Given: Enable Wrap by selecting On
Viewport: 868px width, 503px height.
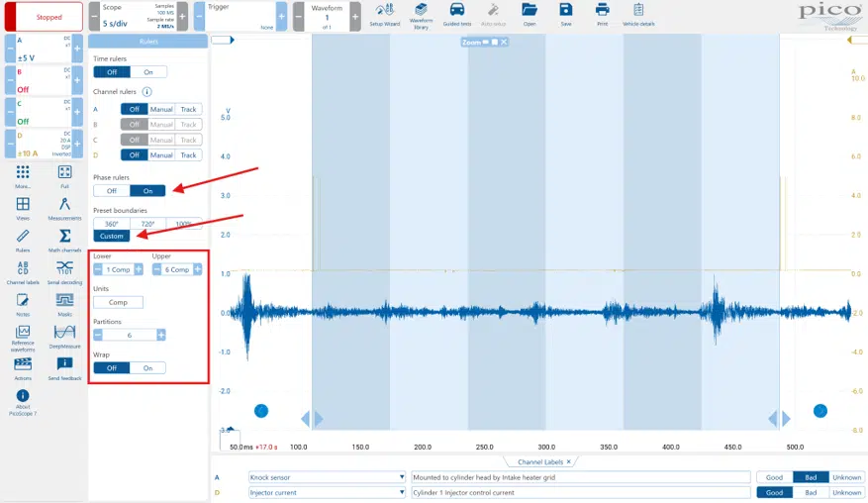Looking at the screenshot, I should pyautogui.click(x=148, y=367).
